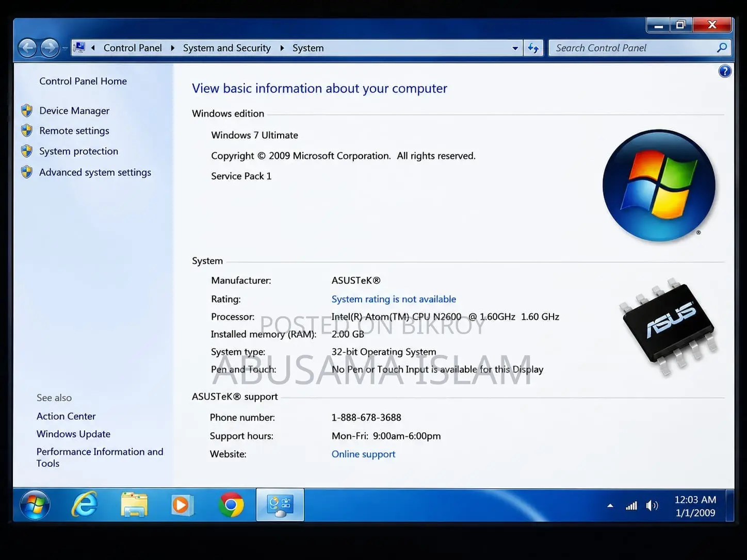This screenshot has height=560, width=747.
Task: Click the phone number 1-888-678-3688
Action: pyautogui.click(x=366, y=417)
